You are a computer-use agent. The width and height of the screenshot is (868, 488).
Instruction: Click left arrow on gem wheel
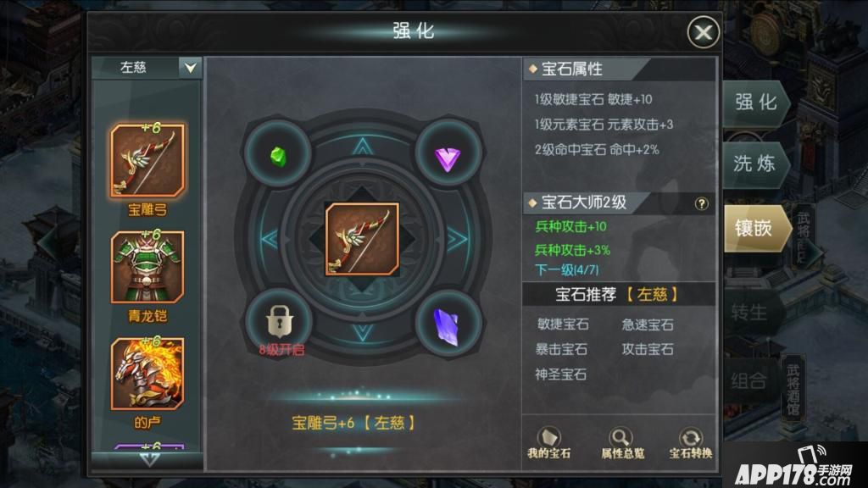tap(269, 239)
